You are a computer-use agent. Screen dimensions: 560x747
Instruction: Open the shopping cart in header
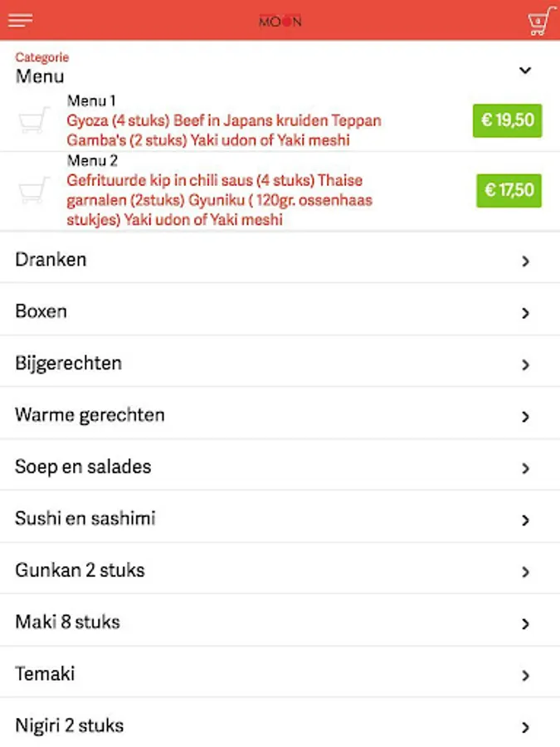(x=541, y=22)
